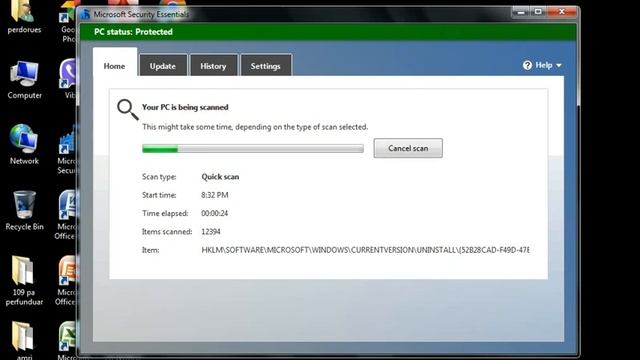This screenshot has height=360, width=640.
Task: Click the start time value '8:32 PM'
Action: pos(215,195)
